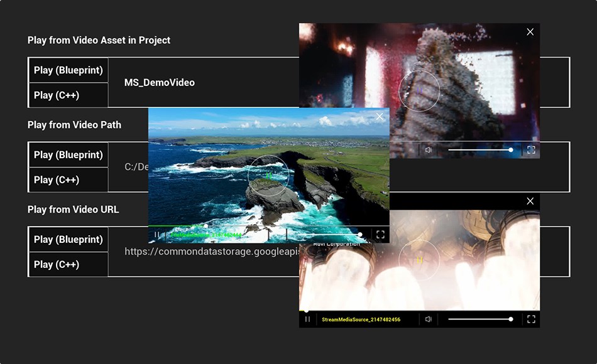The image size is (597, 364).
Task: Click the yellow reticle on the rocket video
Action: (x=418, y=260)
